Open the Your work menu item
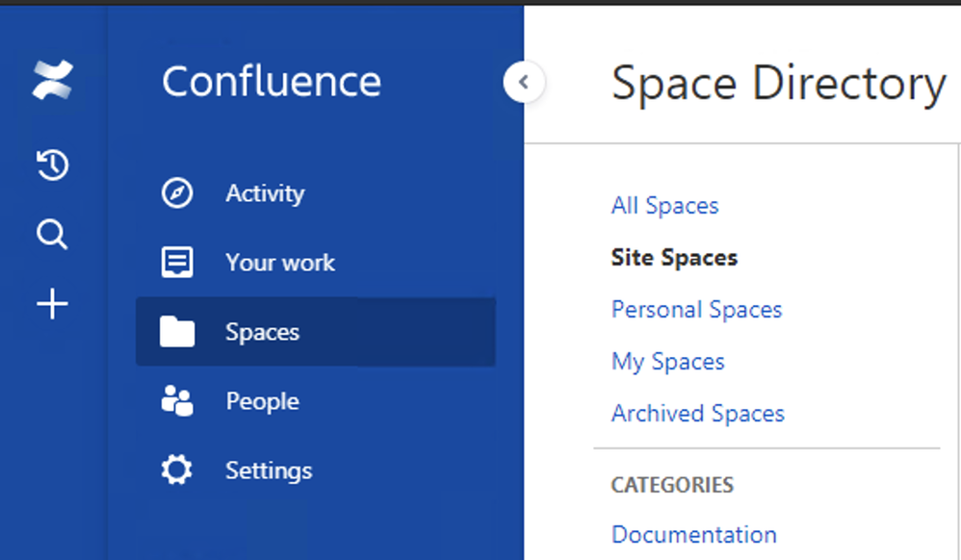Screen dimensions: 961x560 pos(316,263)
